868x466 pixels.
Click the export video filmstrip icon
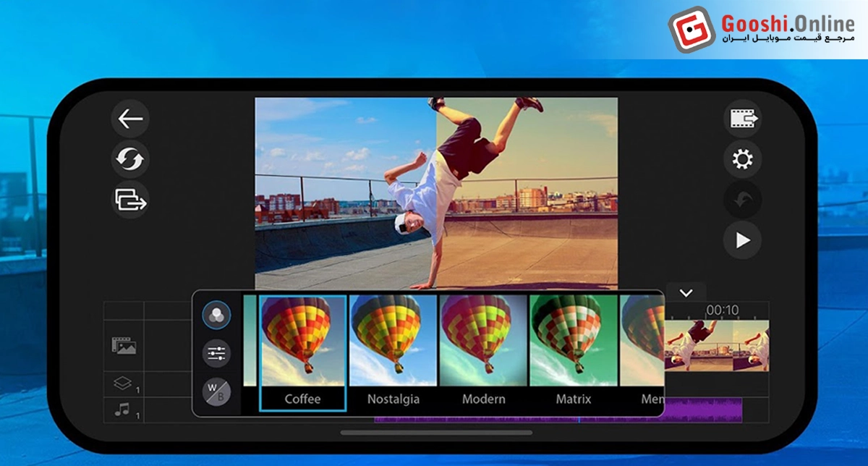(x=743, y=119)
